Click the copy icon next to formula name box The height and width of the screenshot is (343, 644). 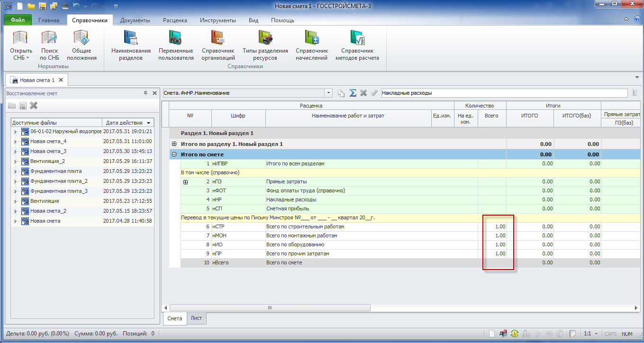tap(341, 93)
